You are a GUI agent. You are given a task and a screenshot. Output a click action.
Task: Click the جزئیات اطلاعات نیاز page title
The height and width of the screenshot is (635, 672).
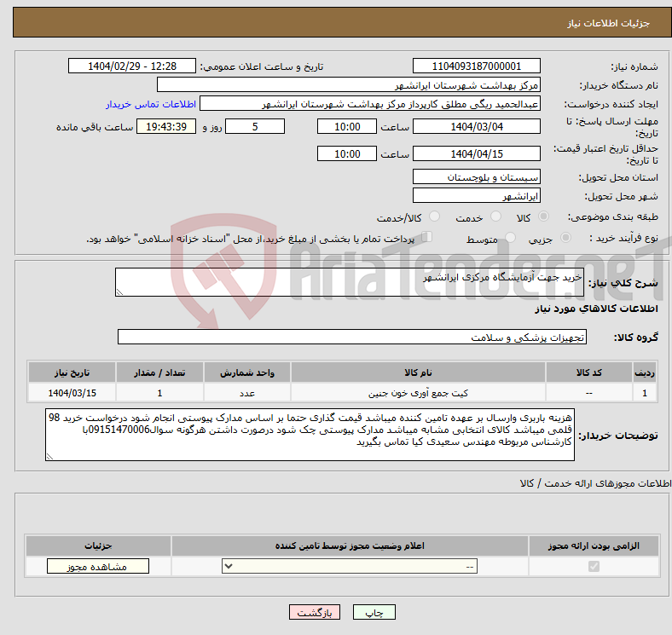pyautogui.click(x=609, y=23)
